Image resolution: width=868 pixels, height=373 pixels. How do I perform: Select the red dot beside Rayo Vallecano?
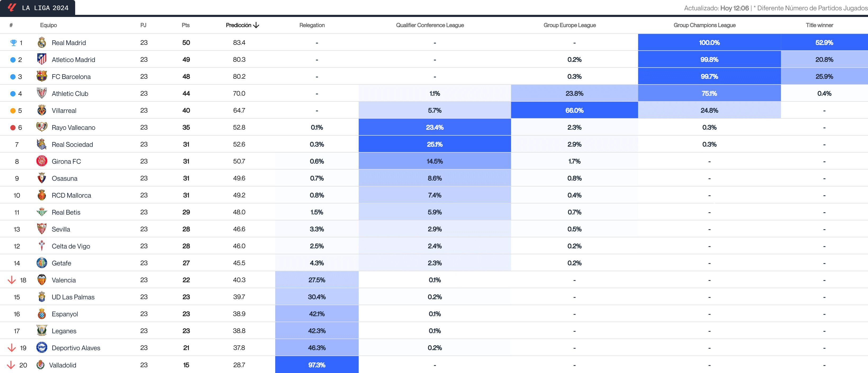pyautogui.click(x=12, y=127)
